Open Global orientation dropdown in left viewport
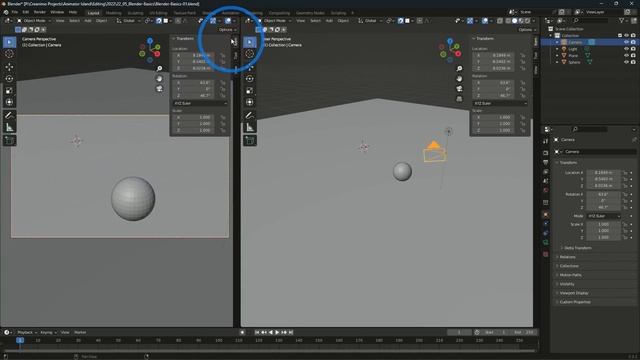The height and width of the screenshot is (360, 640). tap(129, 20)
